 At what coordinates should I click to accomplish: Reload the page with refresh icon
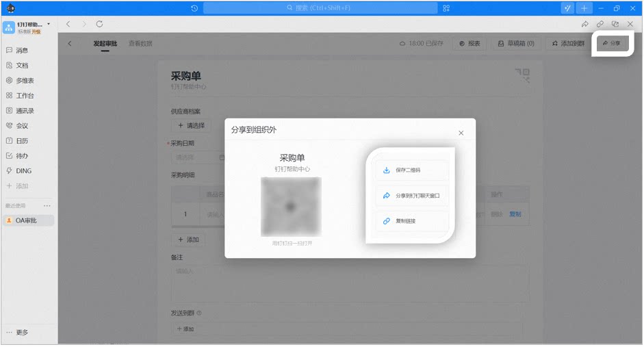pos(99,24)
